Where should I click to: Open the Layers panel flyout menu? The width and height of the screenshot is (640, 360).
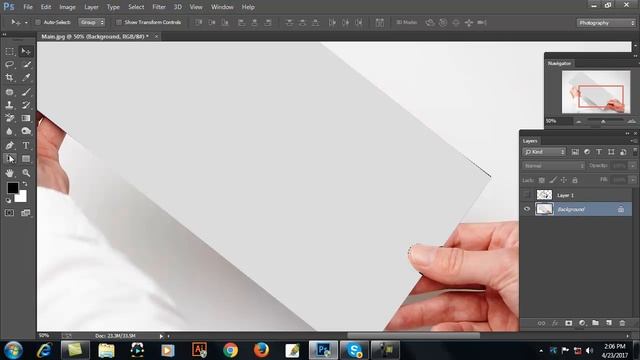coord(634,141)
